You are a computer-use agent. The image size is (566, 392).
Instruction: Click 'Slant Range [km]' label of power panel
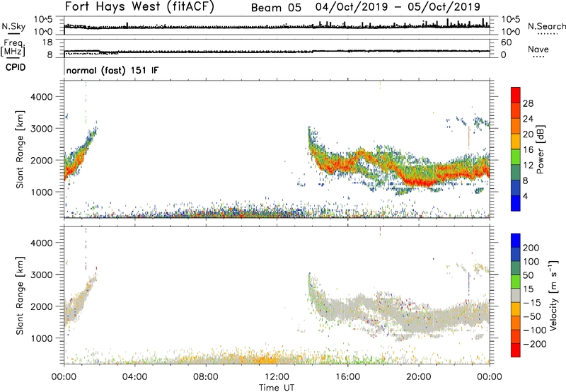pyautogui.click(x=20, y=149)
